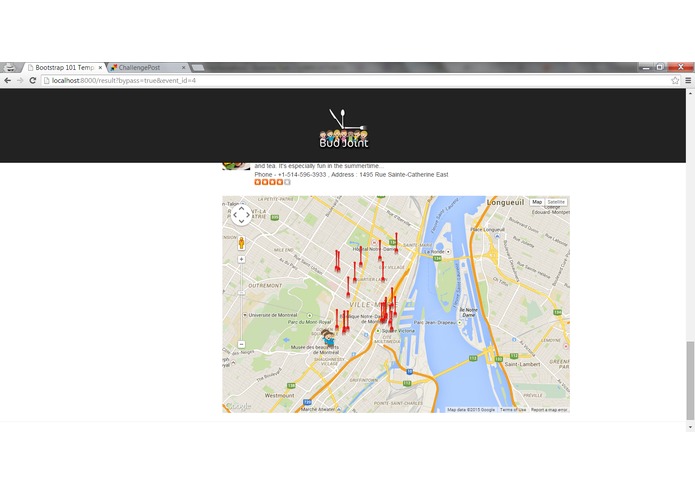This screenshot has height=494, width=695.
Task: Go back using browser back arrow
Action: pos(8,81)
